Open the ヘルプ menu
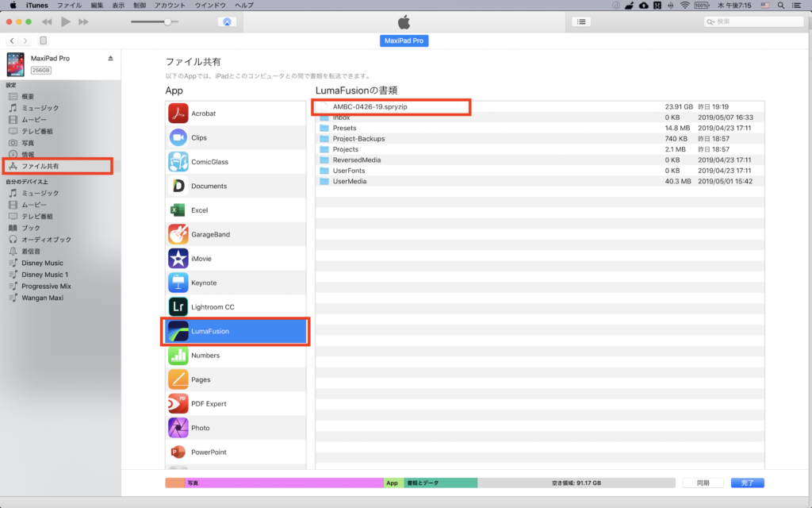The image size is (812, 508). click(244, 6)
